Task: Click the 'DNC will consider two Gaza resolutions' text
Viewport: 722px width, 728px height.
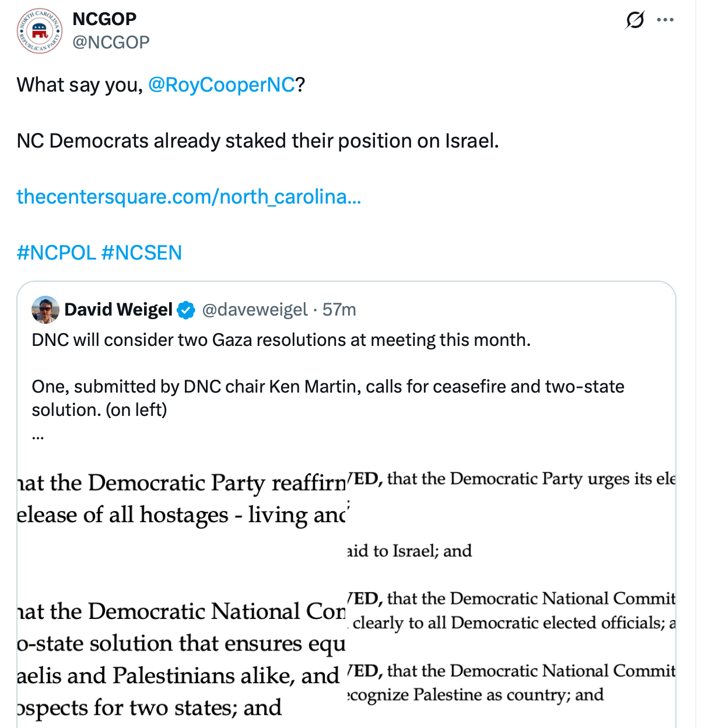Action: [281, 340]
